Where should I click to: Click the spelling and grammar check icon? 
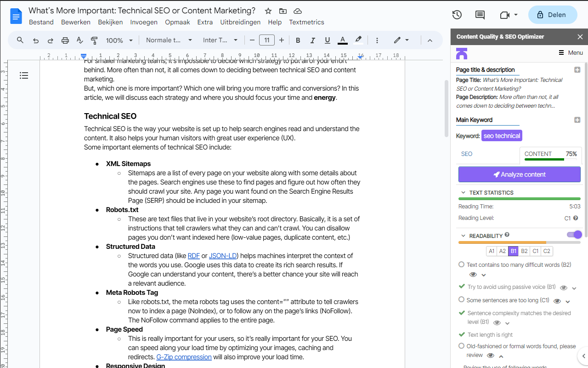click(79, 40)
